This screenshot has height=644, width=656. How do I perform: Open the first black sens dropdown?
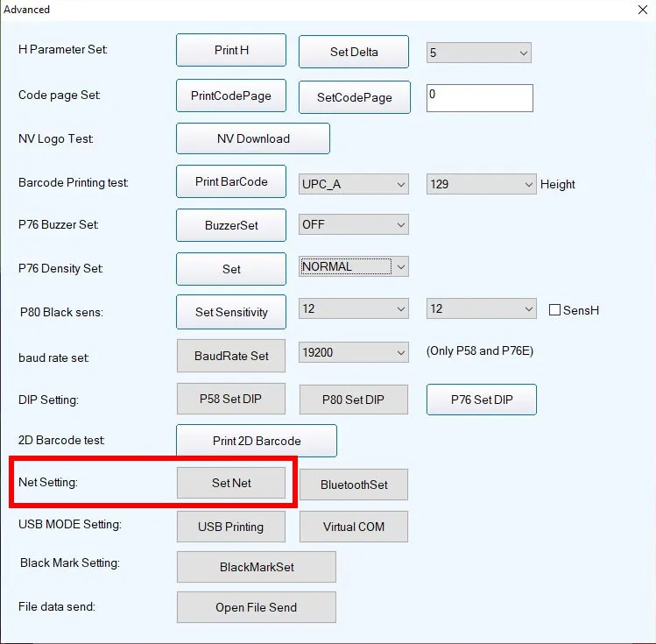pyautogui.click(x=354, y=308)
